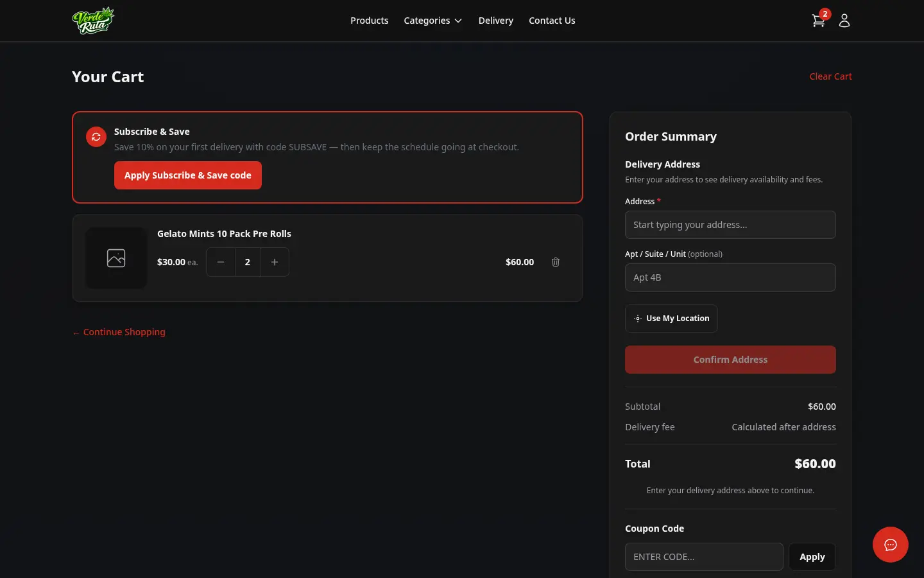Decrease Gelato Mints quantity with minus button

pyautogui.click(x=221, y=262)
